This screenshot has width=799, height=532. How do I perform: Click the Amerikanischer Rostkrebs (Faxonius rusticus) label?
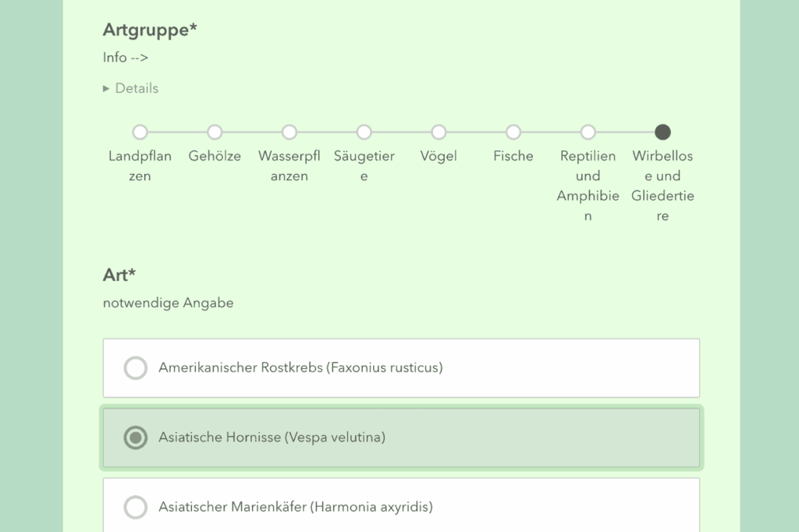tap(300, 367)
